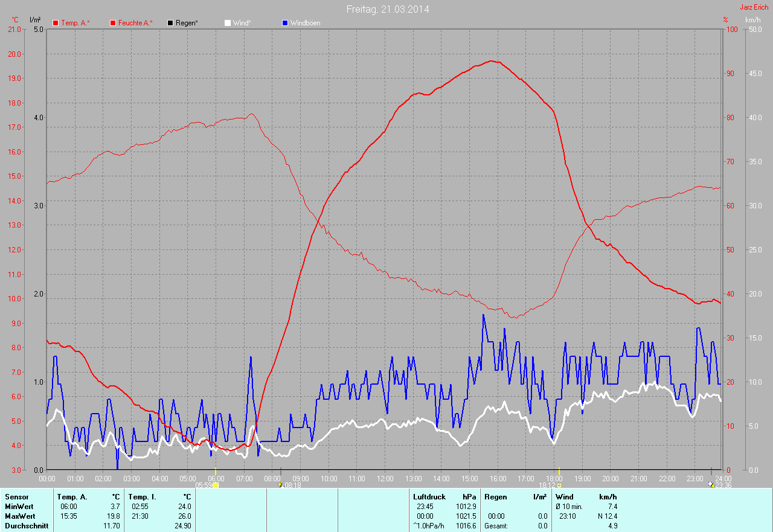Click the Sensor header in the table
Image resolution: width=773 pixels, height=532 pixels.
point(16,497)
